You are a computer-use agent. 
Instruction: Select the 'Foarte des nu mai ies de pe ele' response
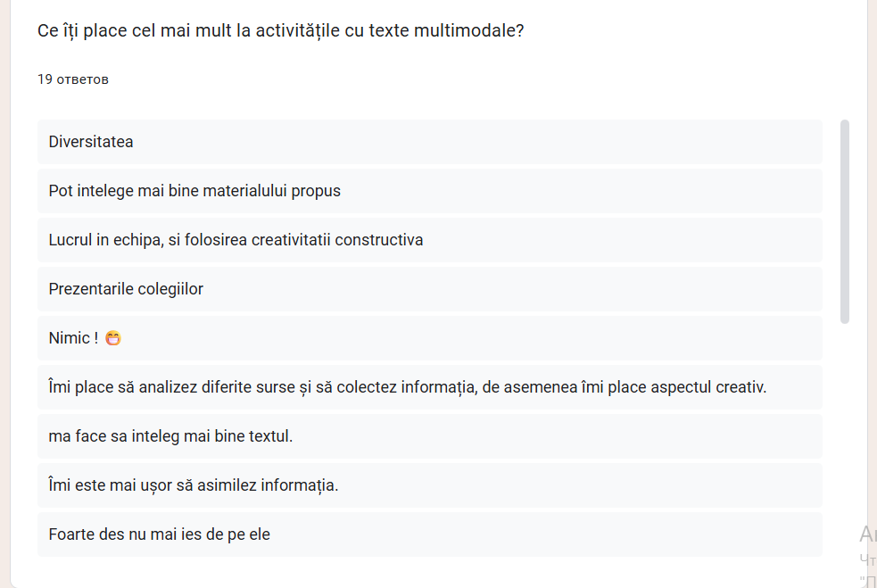click(x=160, y=534)
